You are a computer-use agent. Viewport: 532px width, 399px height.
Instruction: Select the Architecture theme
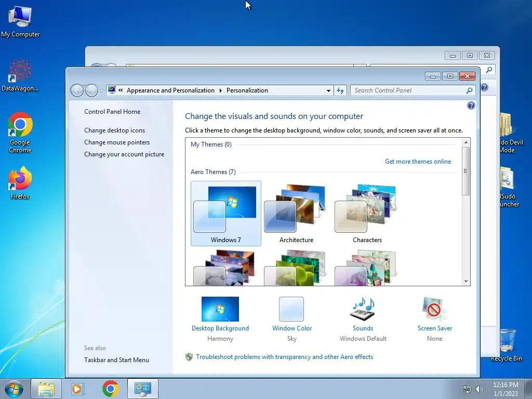coord(296,214)
